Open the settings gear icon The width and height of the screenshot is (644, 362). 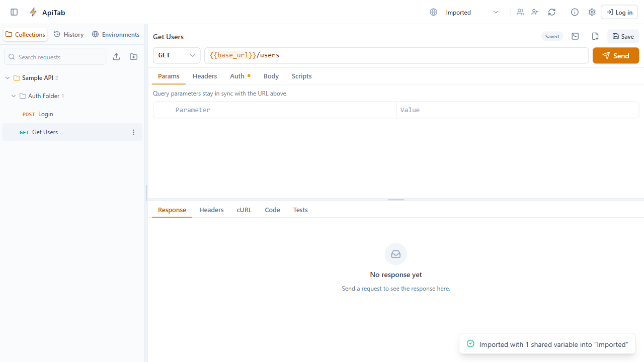[x=592, y=12]
